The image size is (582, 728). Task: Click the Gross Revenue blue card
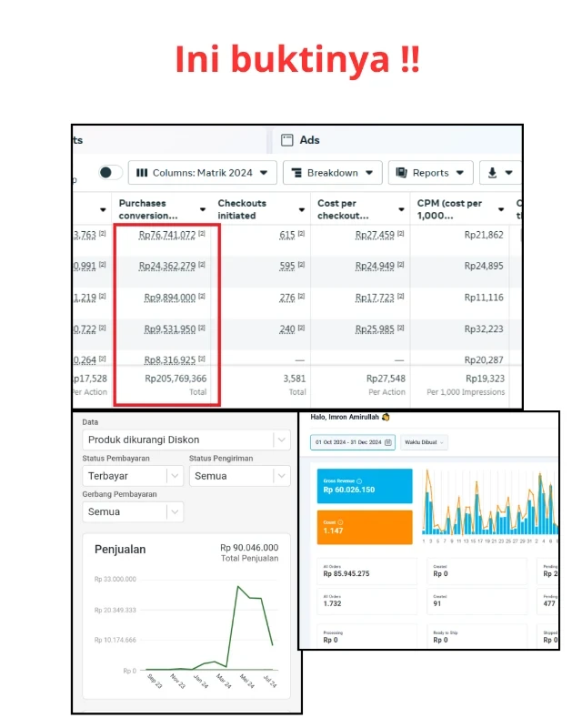(x=364, y=486)
